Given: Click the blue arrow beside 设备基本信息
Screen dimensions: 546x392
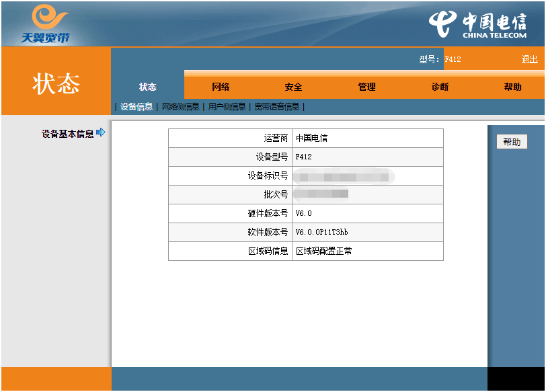Looking at the screenshot, I should tap(101, 133).
